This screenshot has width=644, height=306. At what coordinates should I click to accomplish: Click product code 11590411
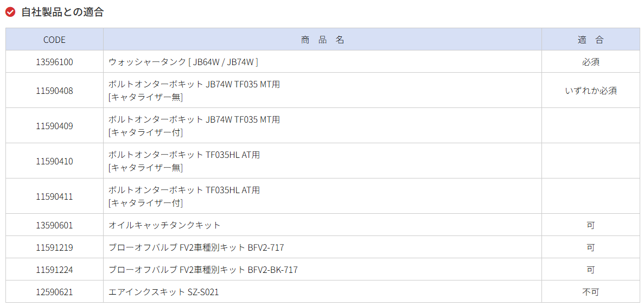click(x=54, y=196)
